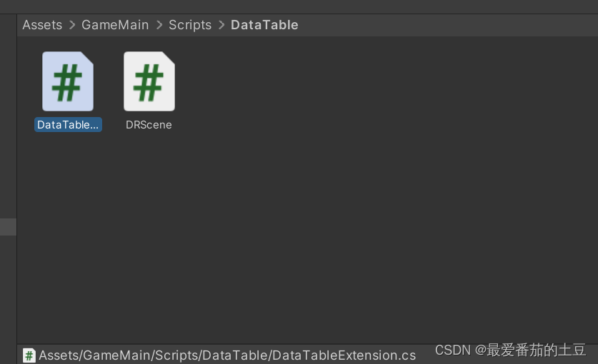Viewport: 598px width, 364px height.
Task: Select the DataTableExtension C# script icon
Action: tap(68, 81)
